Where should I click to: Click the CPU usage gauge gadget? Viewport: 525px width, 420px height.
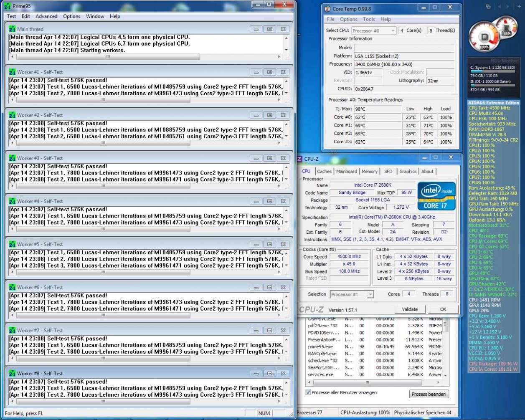[484, 37]
